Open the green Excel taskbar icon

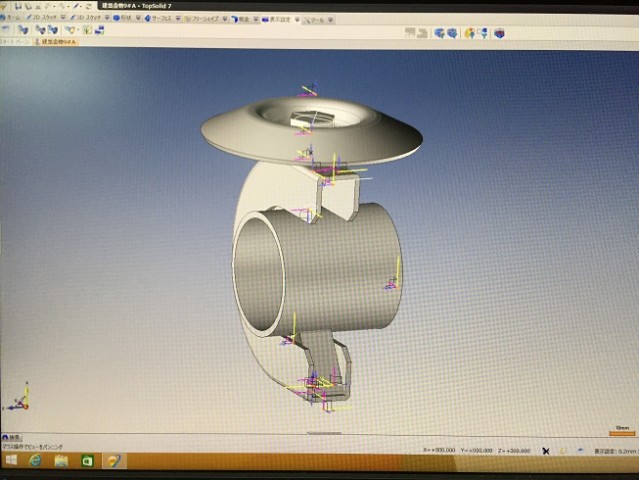pos(87,461)
